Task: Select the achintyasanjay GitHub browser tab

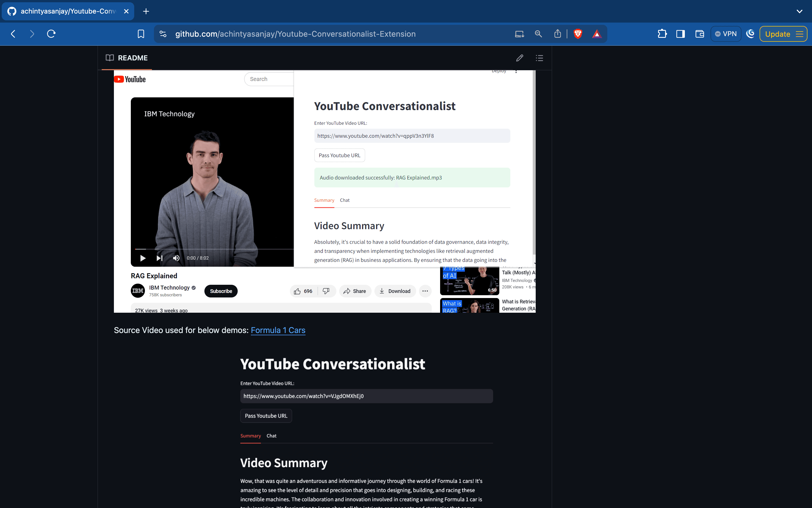Action: coord(68,11)
